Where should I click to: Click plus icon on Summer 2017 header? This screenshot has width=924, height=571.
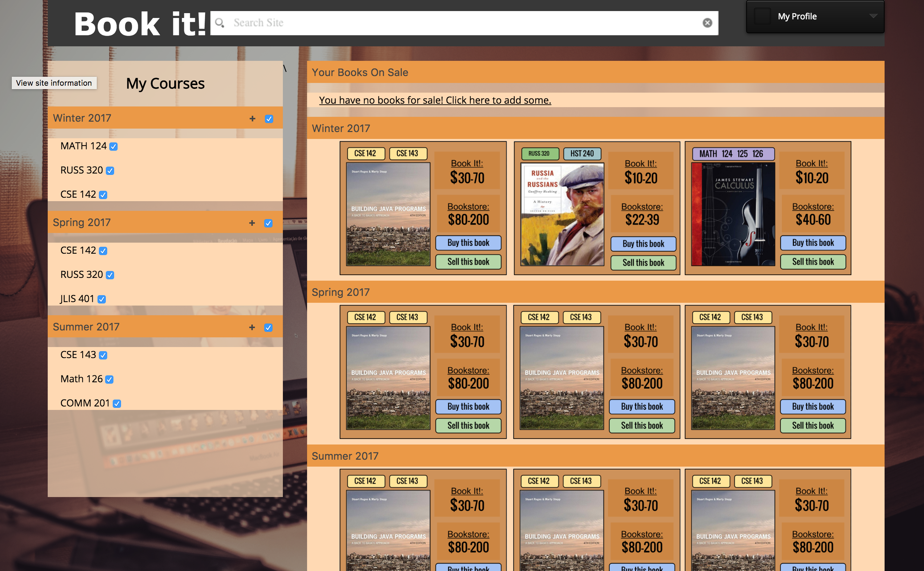coord(252,327)
